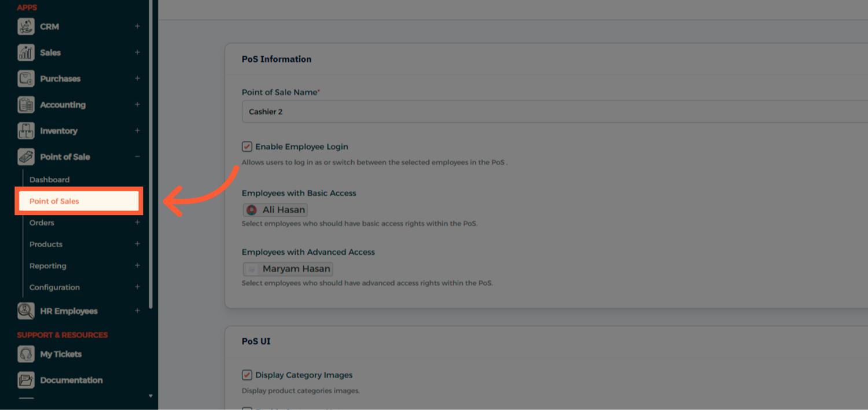Click the Point of Sale icon

tap(26, 157)
